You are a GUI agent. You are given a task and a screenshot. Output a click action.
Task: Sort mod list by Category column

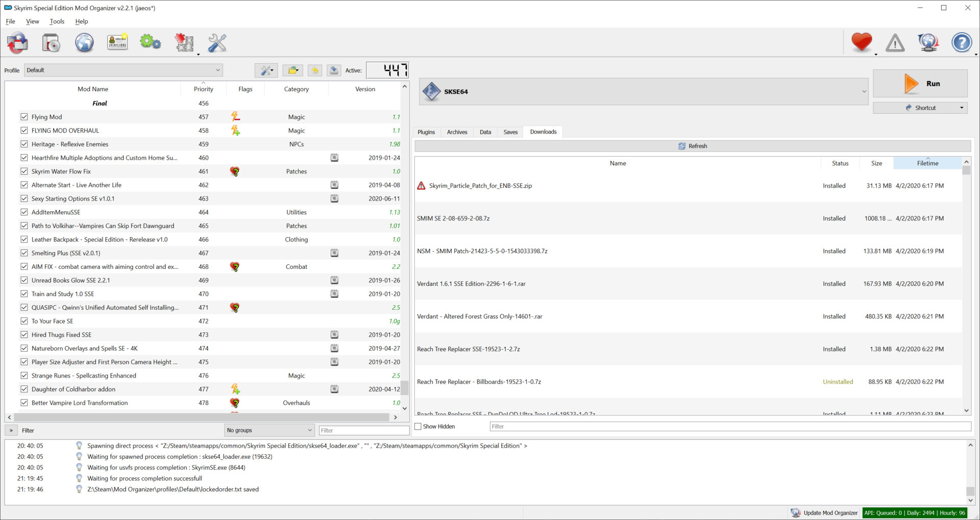click(296, 89)
